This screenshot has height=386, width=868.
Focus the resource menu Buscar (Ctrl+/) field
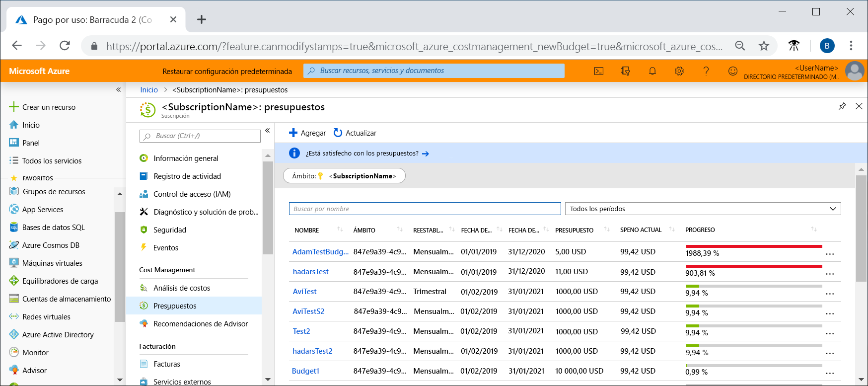(200, 136)
